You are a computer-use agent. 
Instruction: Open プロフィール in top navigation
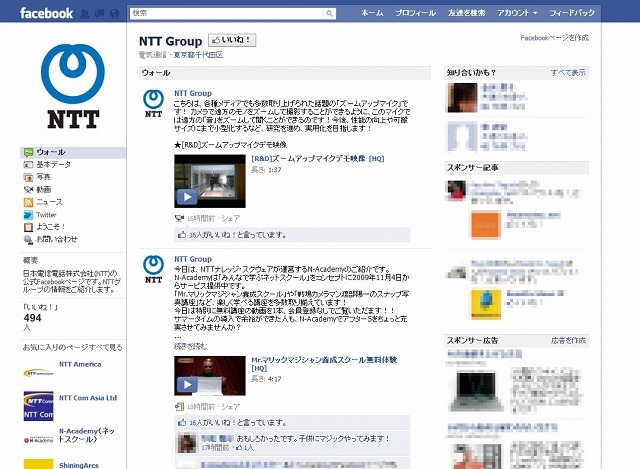coord(415,13)
